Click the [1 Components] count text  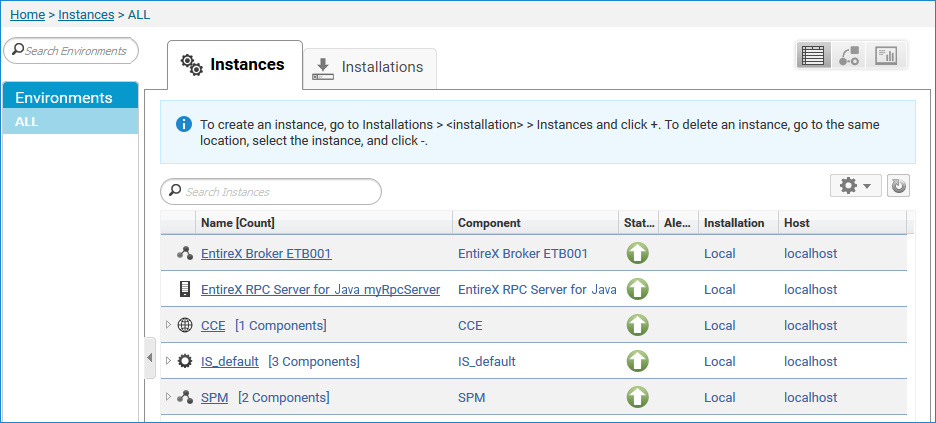(x=281, y=326)
